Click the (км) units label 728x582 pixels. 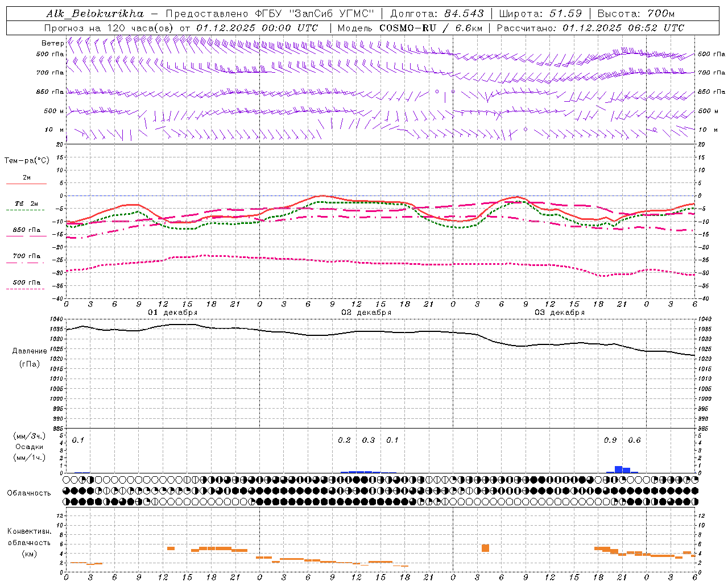29,554
